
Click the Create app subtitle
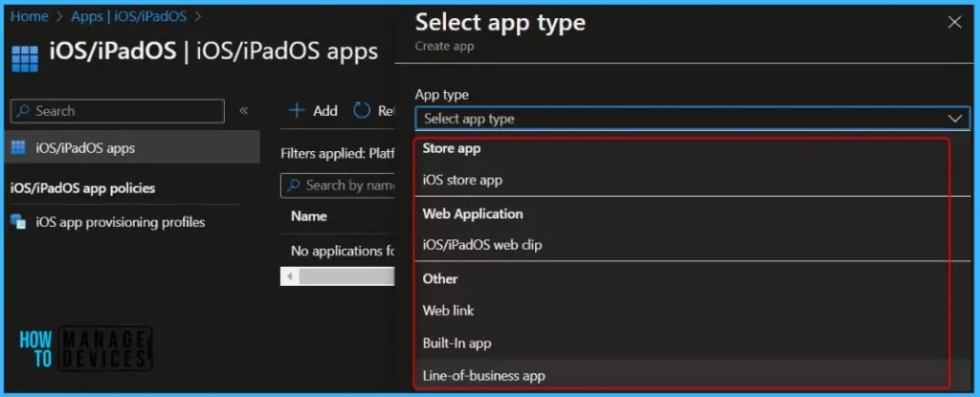pos(444,46)
